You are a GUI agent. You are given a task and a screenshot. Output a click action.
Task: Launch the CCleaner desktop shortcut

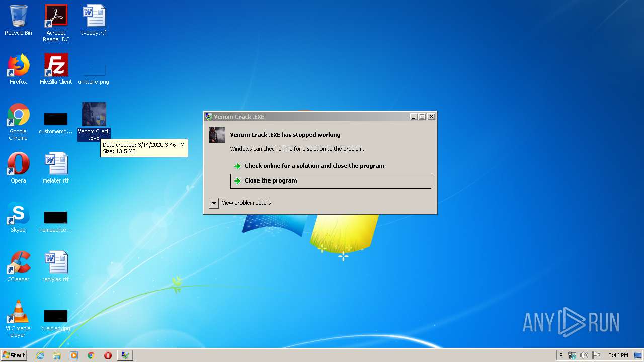coord(18,266)
